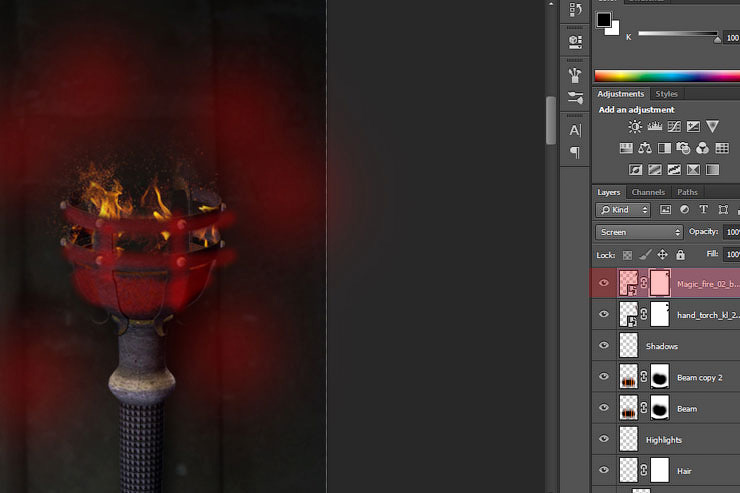Switch to the Channels tab

[x=648, y=192]
